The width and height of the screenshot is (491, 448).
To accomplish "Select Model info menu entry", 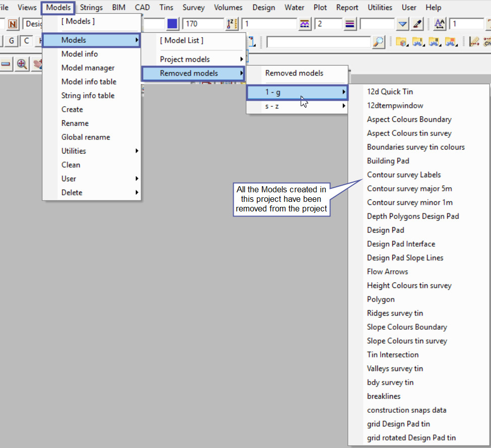I will point(92,54).
